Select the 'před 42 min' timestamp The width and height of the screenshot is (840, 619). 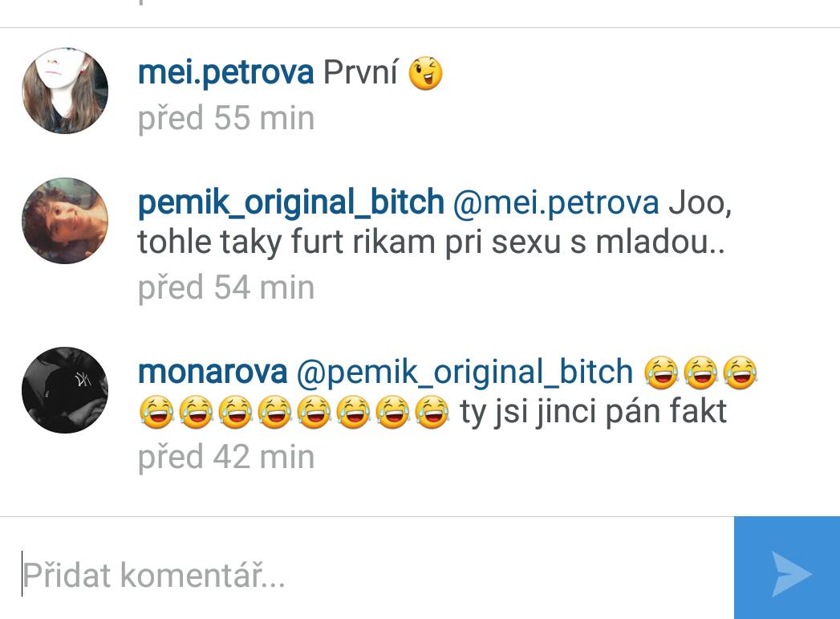226,457
